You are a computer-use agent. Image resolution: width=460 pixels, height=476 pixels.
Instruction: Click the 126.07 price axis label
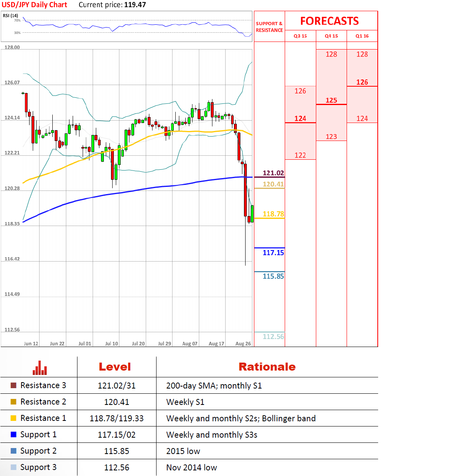point(12,83)
